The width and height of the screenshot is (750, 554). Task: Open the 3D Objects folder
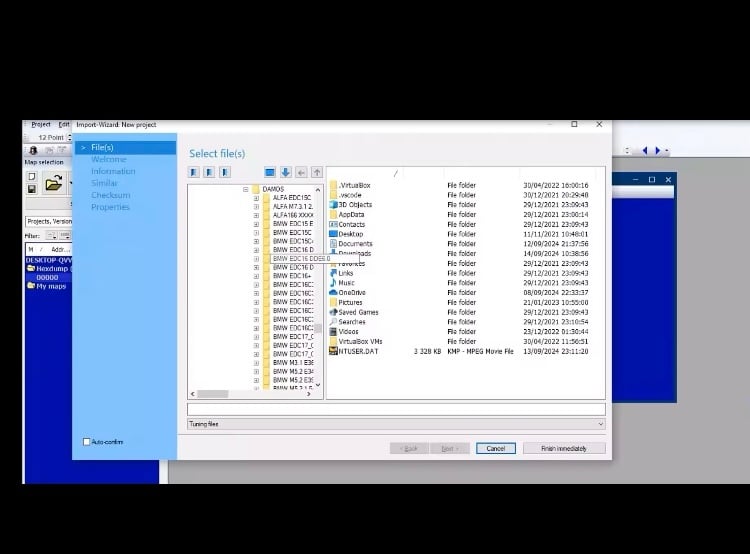[x=354, y=205]
